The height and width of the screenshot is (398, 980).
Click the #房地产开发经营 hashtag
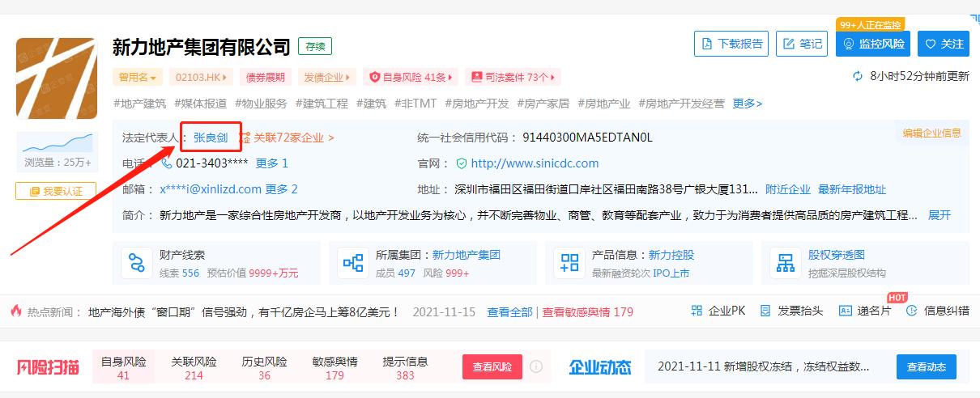(681, 104)
